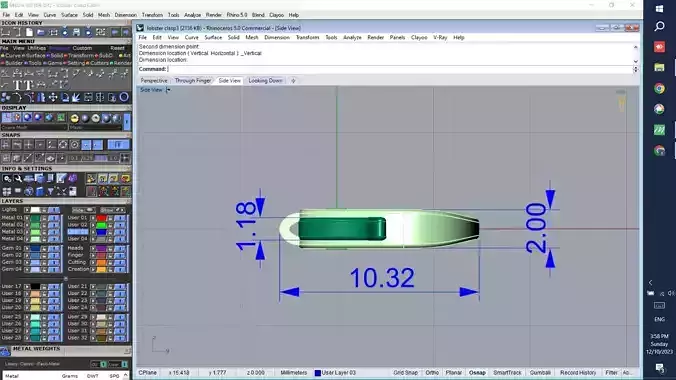Screen dimensions: 676x380
Task: Click the red taskbar app icon
Action: [659, 47]
